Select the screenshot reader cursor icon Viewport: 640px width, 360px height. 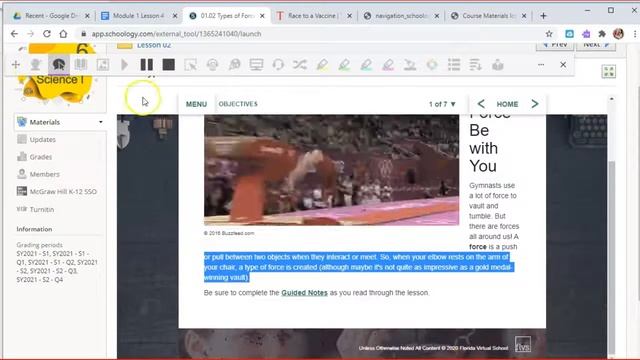190,64
